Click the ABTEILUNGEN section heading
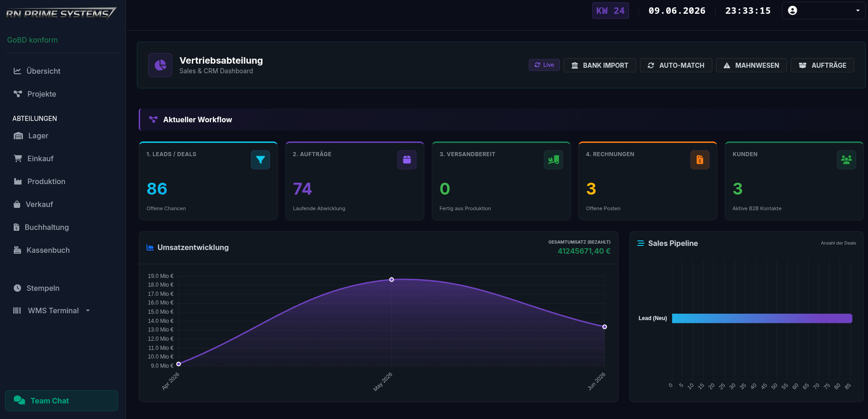Image resolution: width=868 pixels, height=419 pixels. coord(35,119)
